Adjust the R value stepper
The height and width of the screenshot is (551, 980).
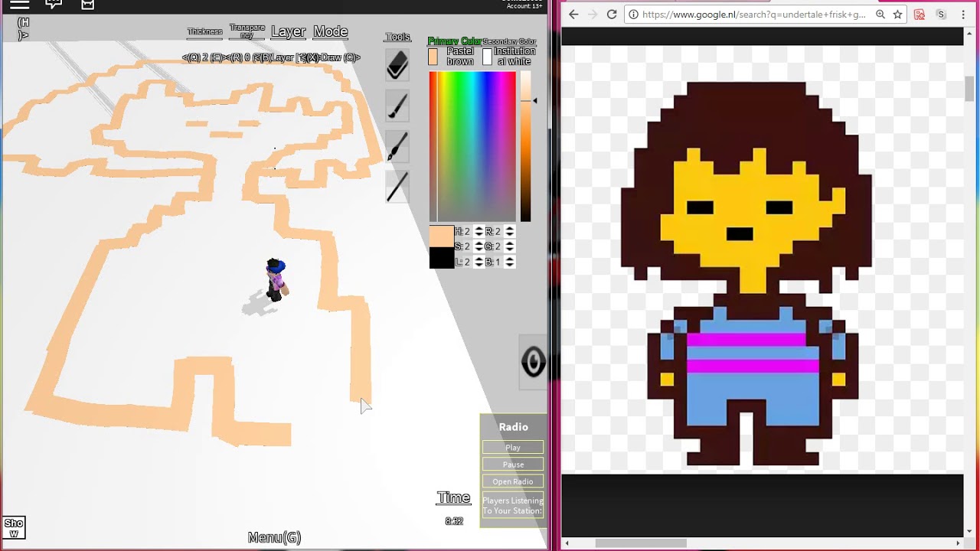pyautogui.click(x=509, y=231)
